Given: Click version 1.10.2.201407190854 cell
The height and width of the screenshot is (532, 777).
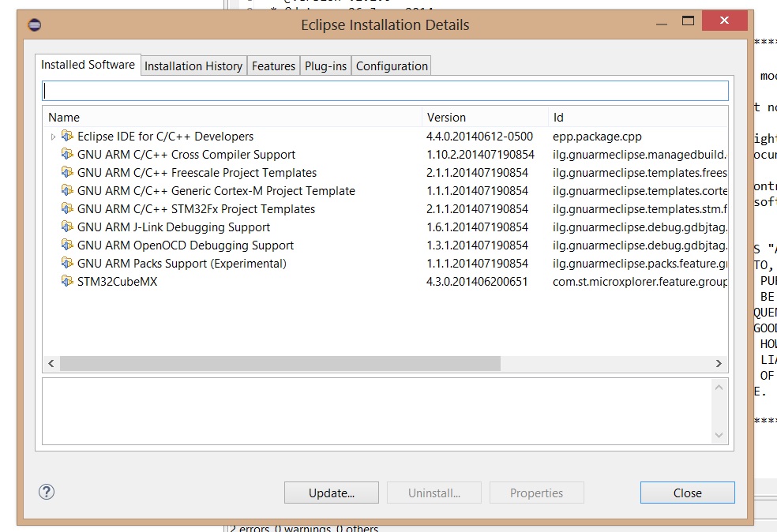Looking at the screenshot, I should click(480, 155).
